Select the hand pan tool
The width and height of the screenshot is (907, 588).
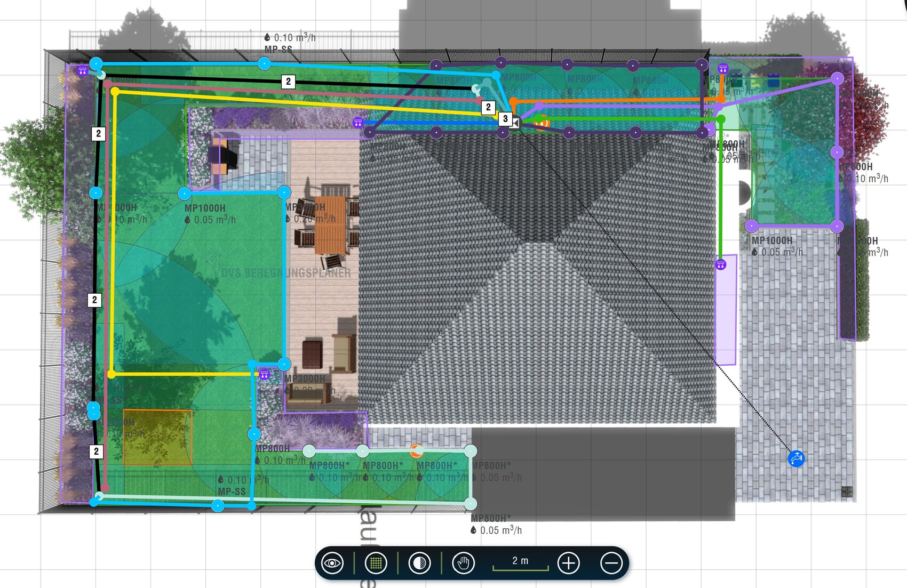(463, 563)
